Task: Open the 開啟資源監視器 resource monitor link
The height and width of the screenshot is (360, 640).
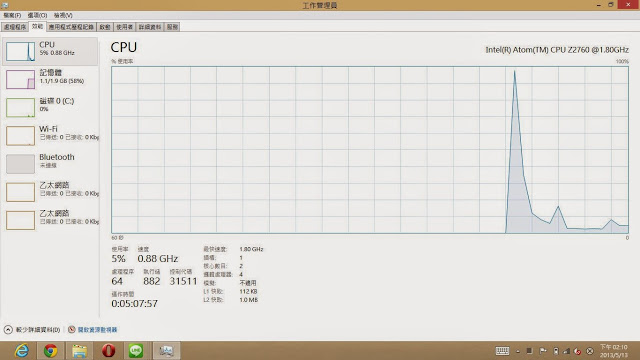Action: click(x=97, y=329)
